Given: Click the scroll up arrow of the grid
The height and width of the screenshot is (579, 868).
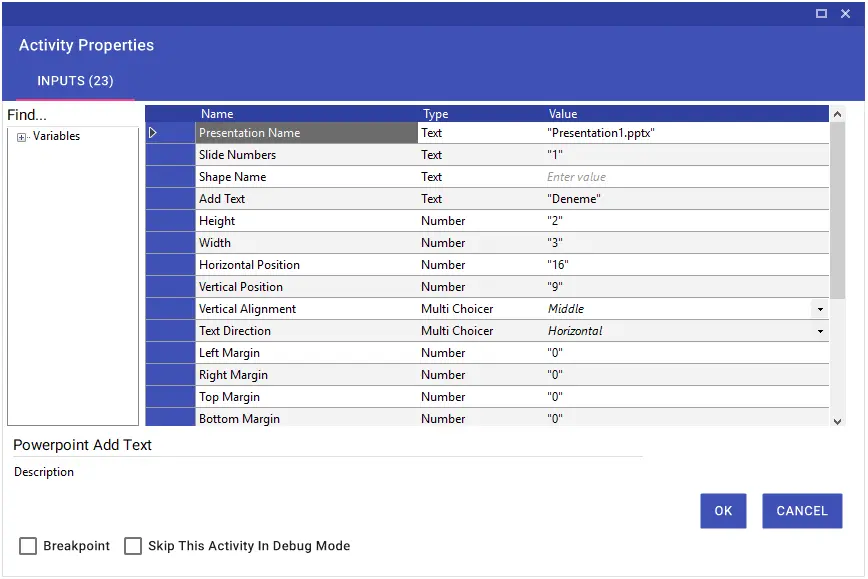Looking at the screenshot, I should [x=837, y=114].
